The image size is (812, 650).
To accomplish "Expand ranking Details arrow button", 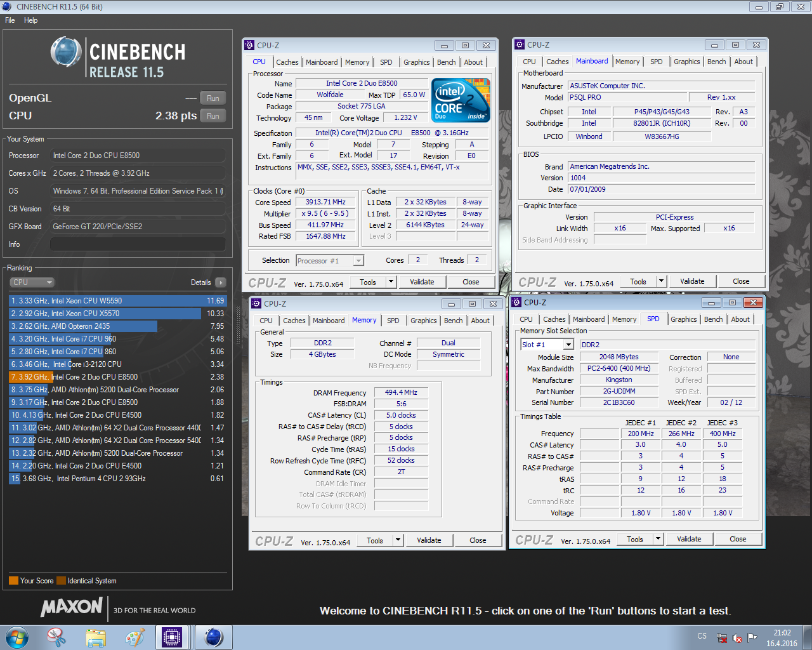I will (x=220, y=282).
